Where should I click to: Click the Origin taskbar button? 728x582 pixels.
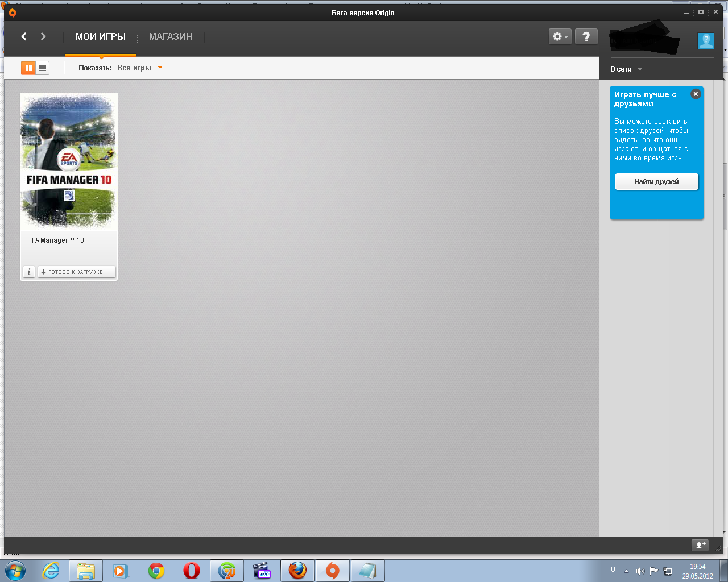point(333,571)
